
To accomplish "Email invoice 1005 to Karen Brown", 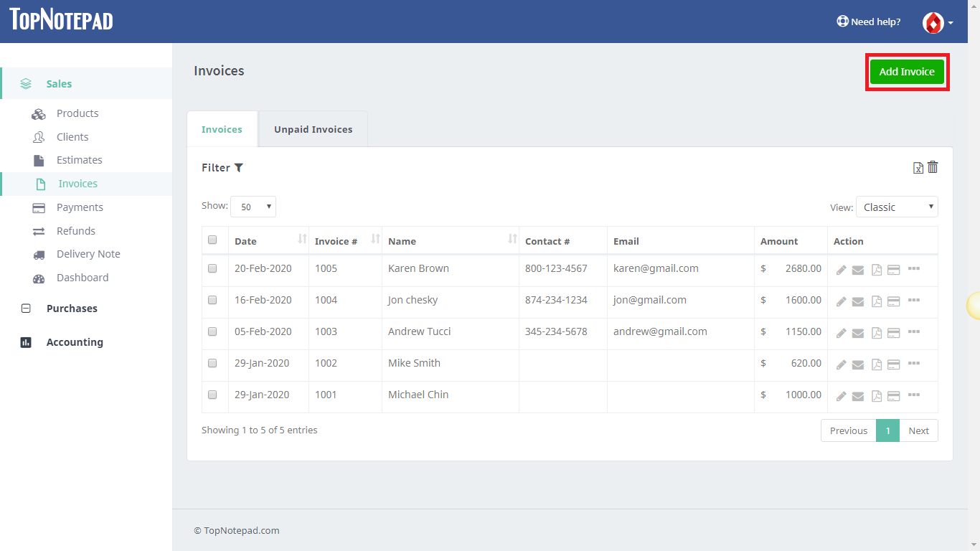I will pos(858,270).
